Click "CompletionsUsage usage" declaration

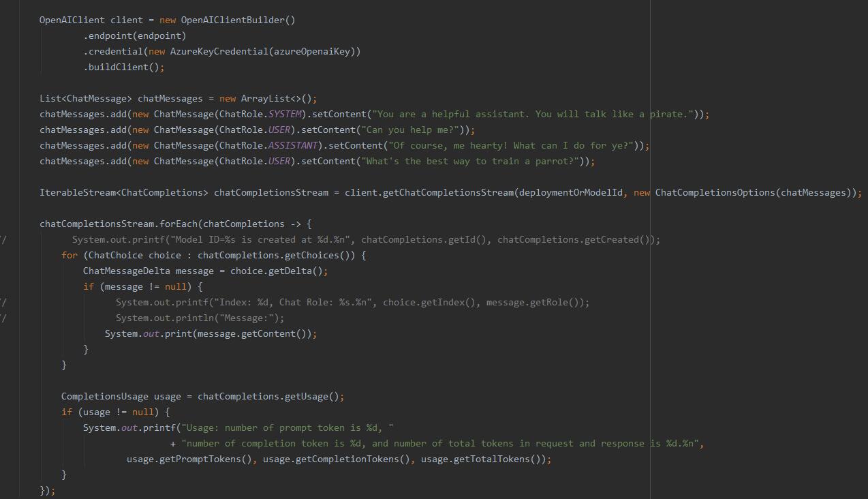[121, 396]
